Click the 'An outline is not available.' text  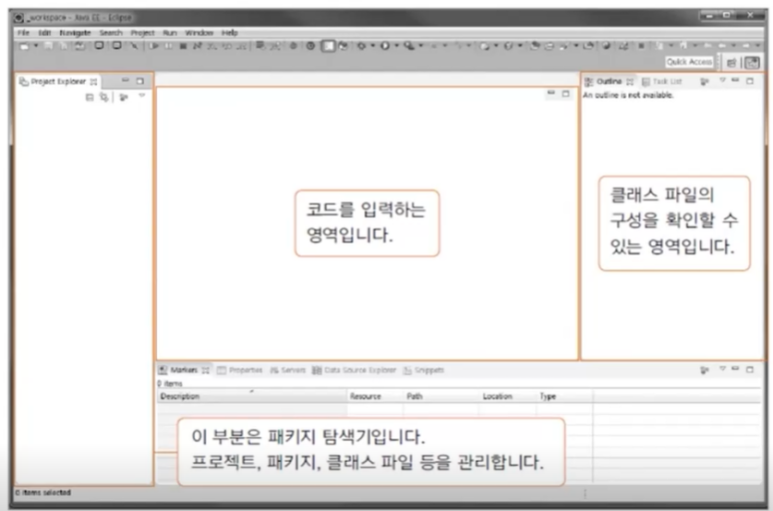click(x=628, y=95)
